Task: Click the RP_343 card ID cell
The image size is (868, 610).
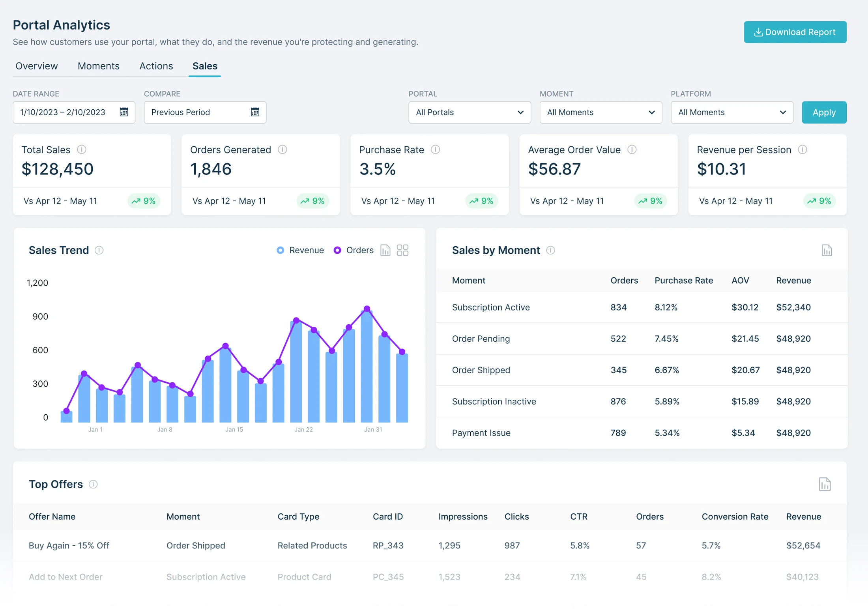Action: click(x=388, y=545)
